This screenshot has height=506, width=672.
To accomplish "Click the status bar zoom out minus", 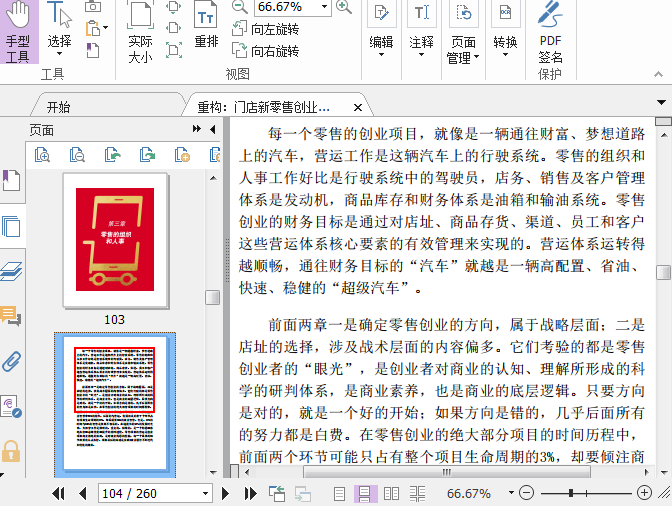I will 526,493.
